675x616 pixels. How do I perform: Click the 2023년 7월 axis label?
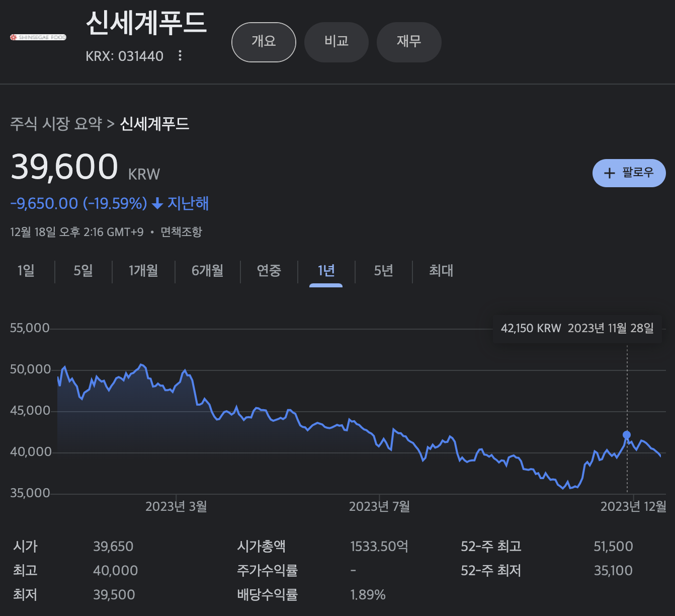[x=379, y=506]
